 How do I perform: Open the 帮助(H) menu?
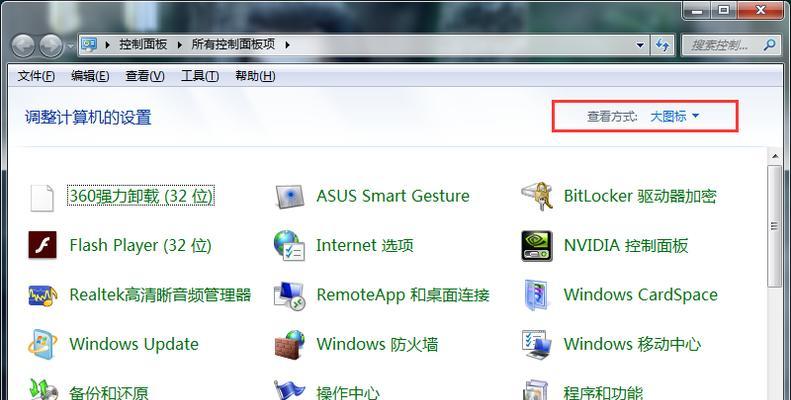pyautogui.click(x=255, y=76)
